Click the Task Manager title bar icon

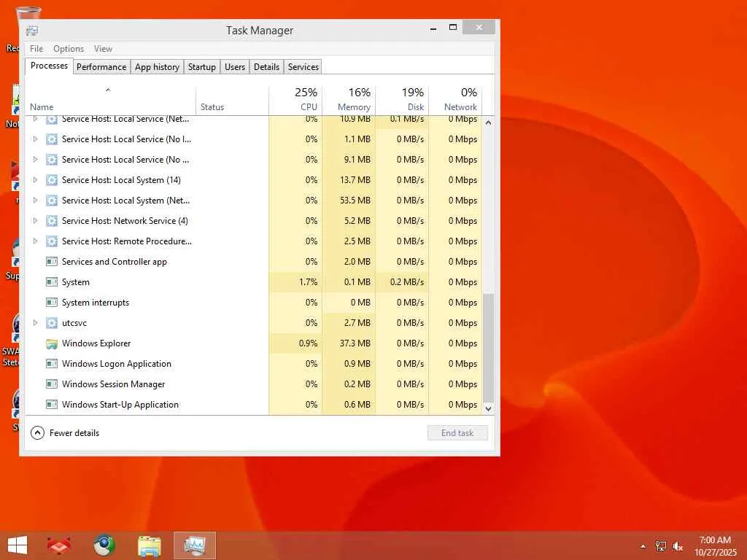click(32, 31)
